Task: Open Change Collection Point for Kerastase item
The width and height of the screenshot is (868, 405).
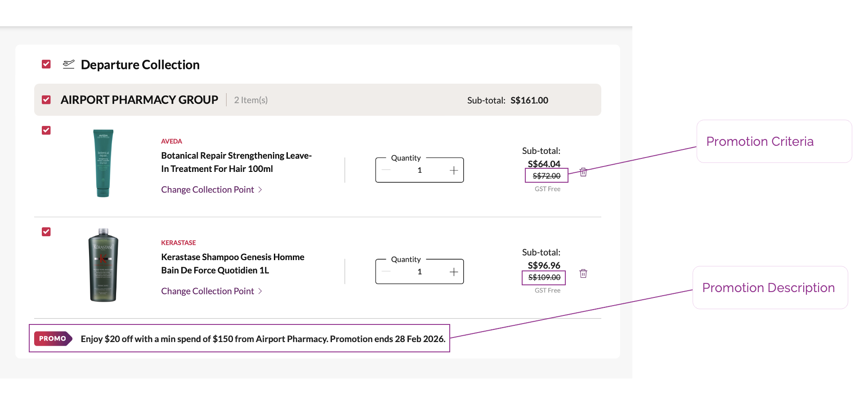Action: tap(207, 291)
